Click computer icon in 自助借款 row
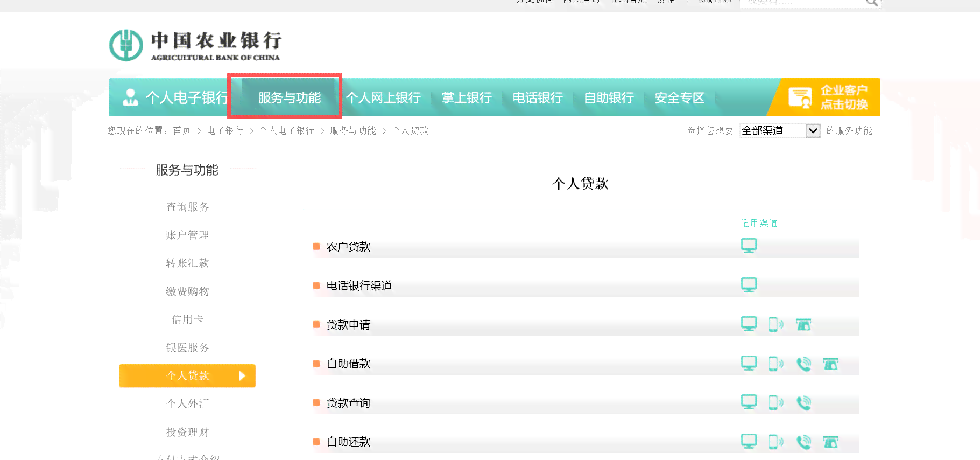The image size is (980, 460). (x=749, y=363)
